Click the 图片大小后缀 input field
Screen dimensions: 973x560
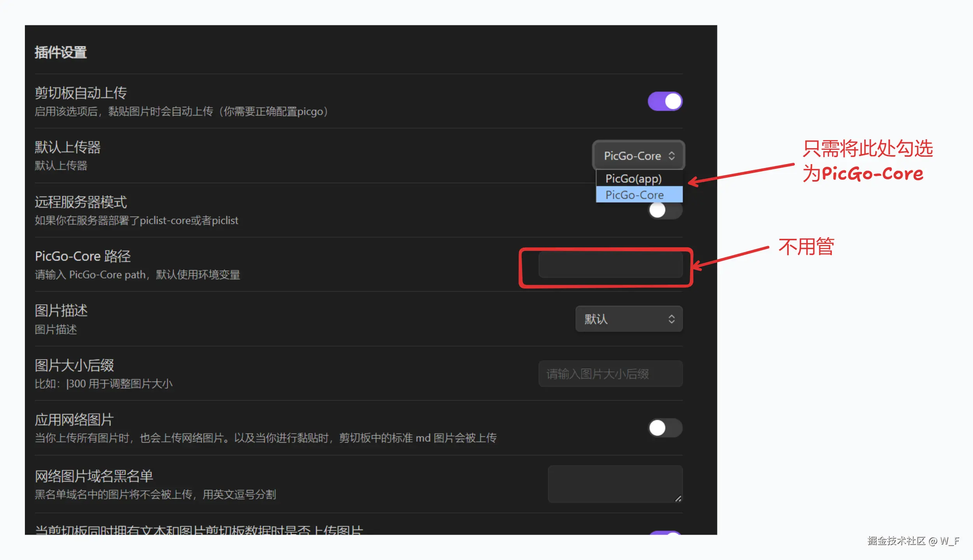pos(610,374)
